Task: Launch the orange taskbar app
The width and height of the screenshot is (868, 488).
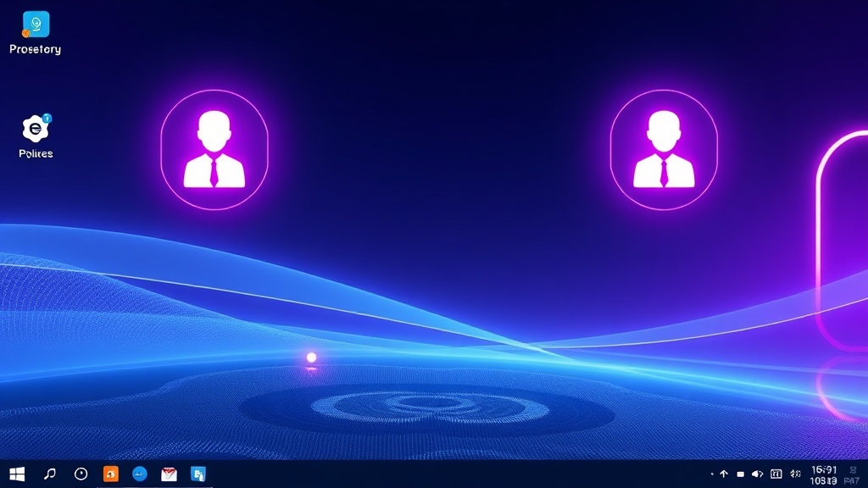Action: pos(111,474)
